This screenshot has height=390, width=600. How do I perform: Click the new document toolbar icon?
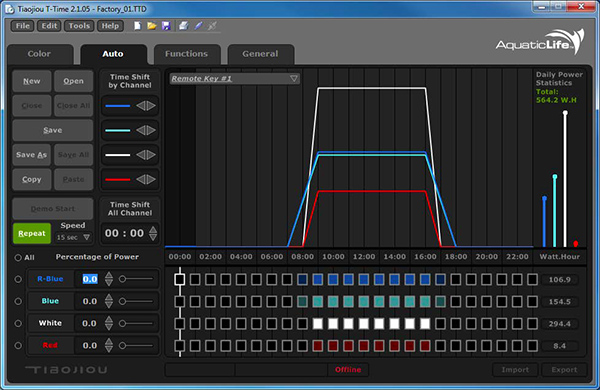137,26
